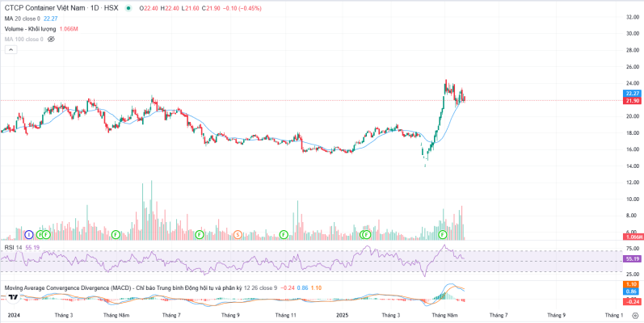Open the orange S event marker near Tháng 9
644x323 pixels.
(x=238, y=235)
